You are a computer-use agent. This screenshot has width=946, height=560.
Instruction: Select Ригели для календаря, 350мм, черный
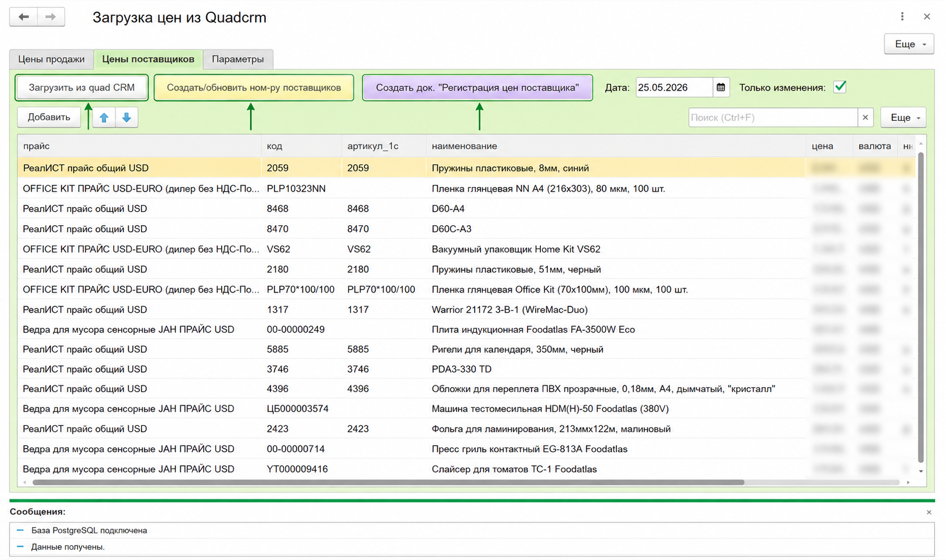tap(467, 349)
